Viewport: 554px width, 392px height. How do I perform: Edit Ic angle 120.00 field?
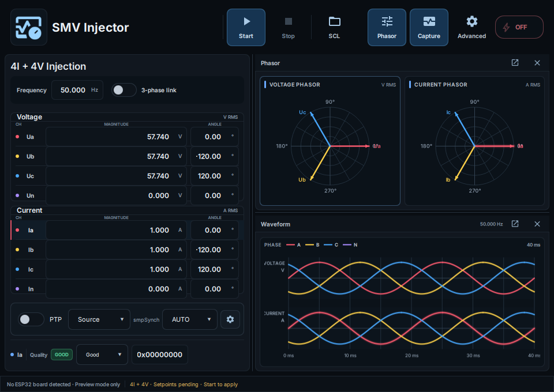[215, 269]
